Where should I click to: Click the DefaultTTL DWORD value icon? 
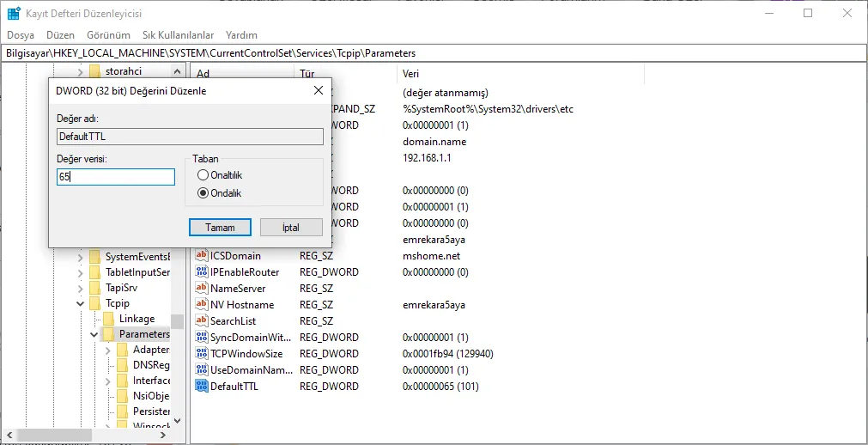(x=202, y=386)
